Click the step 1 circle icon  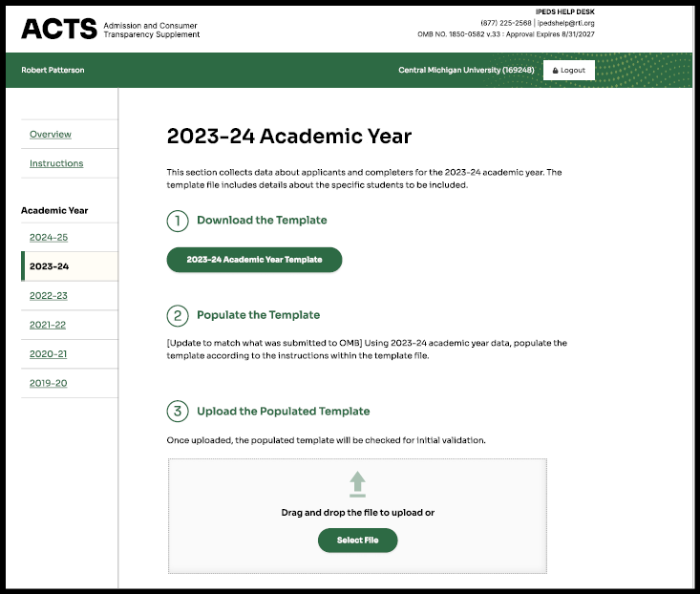178,221
